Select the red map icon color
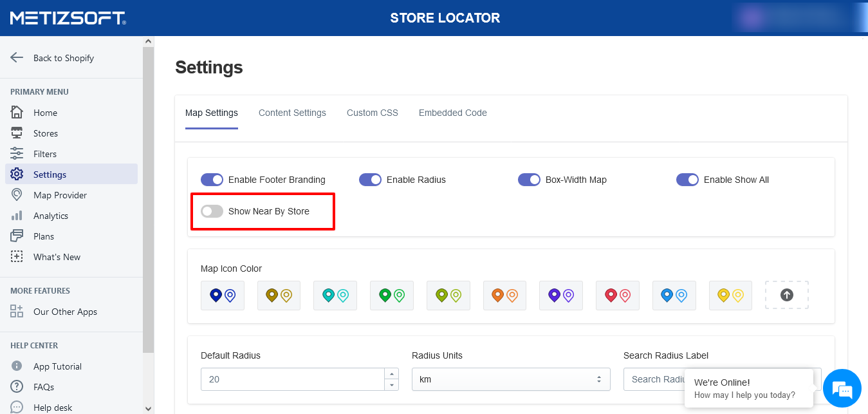Image resolution: width=868 pixels, height=414 pixels. tap(617, 295)
